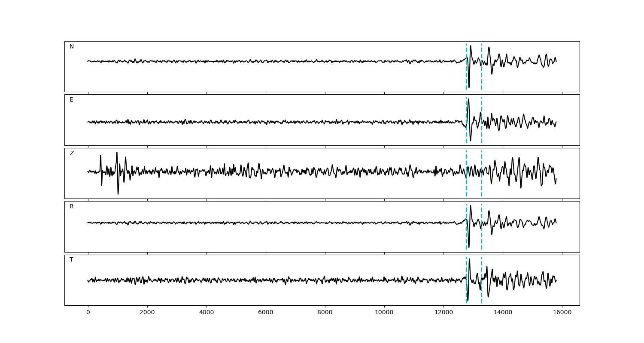The image size is (644, 343).
Task: Click the 6000 tick label on the x-axis
Action: tap(266, 313)
